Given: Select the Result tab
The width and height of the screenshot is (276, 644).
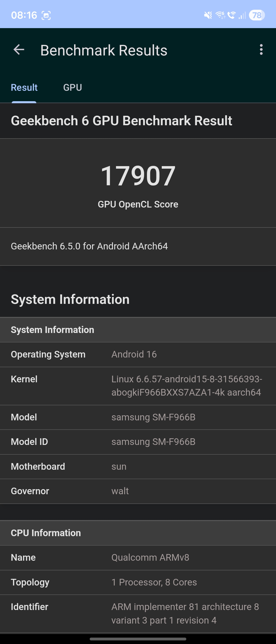Looking at the screenshot, I should pos(24,88).
